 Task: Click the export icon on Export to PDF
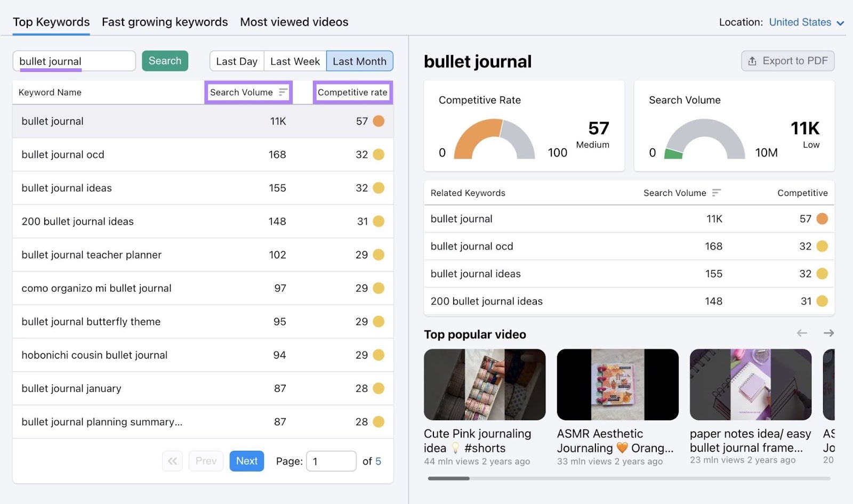click(x=752, y=61)
